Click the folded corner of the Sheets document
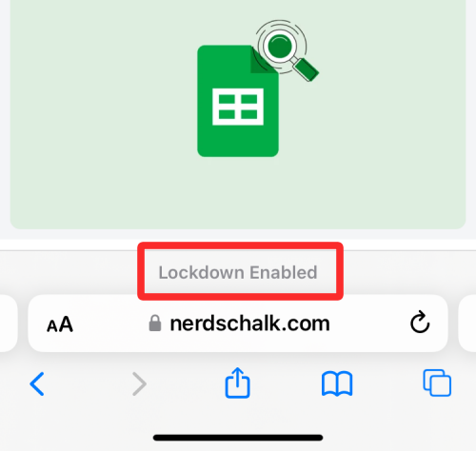Image resolution: width=476 pixels, height=451 pixels. 263,60
